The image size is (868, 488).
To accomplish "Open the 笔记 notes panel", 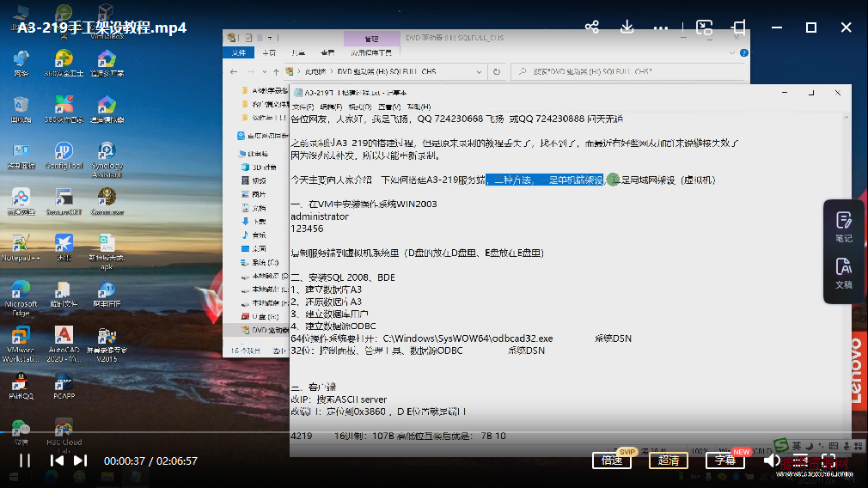I will pyautogui.click(x=844, y=228).
